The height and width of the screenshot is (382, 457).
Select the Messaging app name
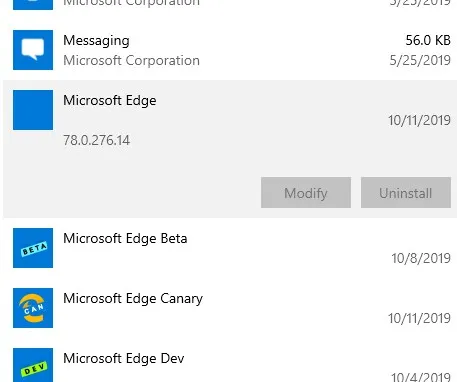point(96,41)
